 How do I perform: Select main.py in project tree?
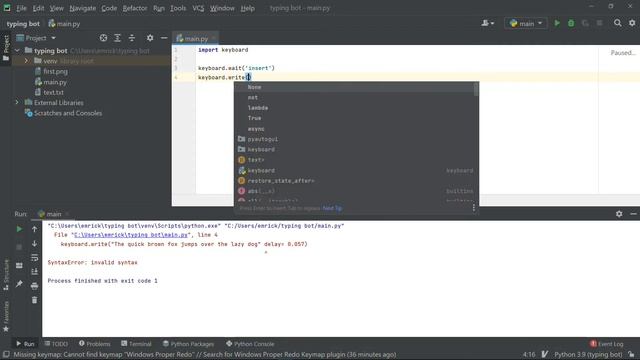55,82
